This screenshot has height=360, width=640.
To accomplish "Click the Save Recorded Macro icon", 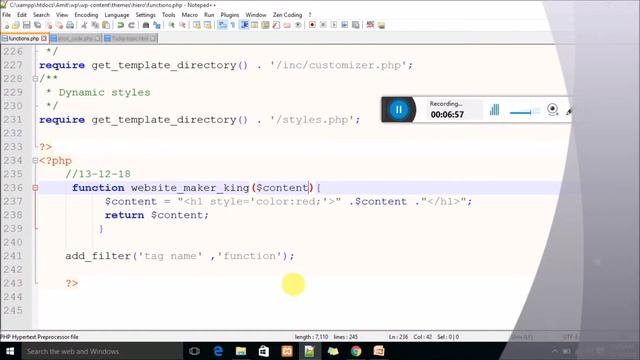I will point(356,25).
